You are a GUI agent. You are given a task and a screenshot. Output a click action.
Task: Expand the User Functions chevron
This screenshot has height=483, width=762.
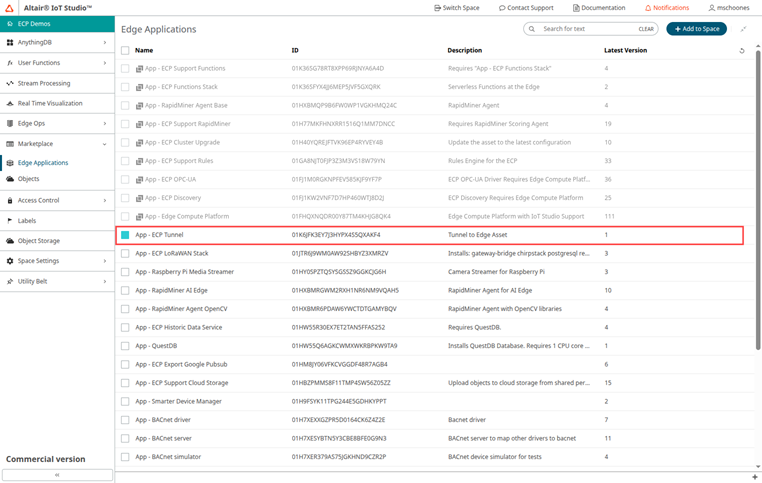coord(104,63)
